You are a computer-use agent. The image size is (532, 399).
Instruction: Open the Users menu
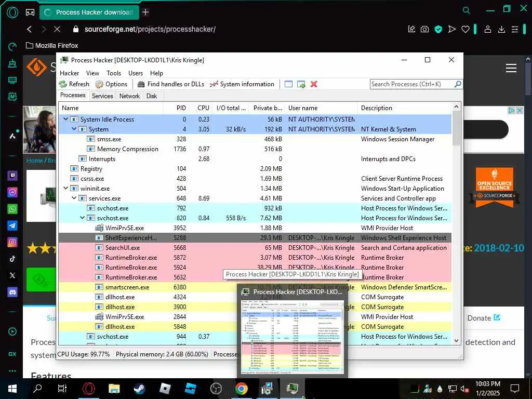click(136, 73)
